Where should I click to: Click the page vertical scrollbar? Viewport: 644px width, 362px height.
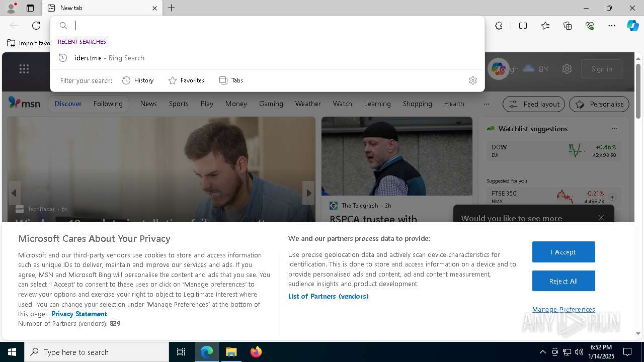[638, 92]
